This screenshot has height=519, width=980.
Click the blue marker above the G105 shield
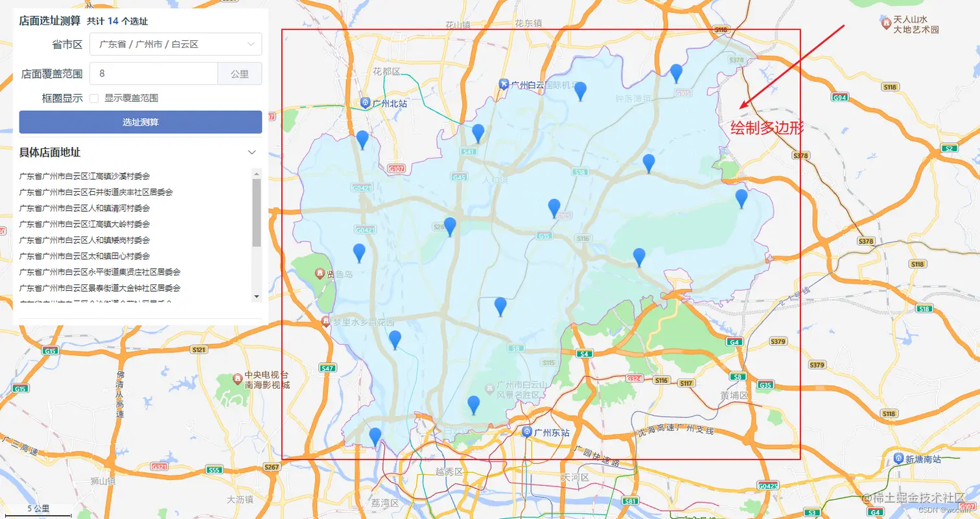click(x=676, y=73)
